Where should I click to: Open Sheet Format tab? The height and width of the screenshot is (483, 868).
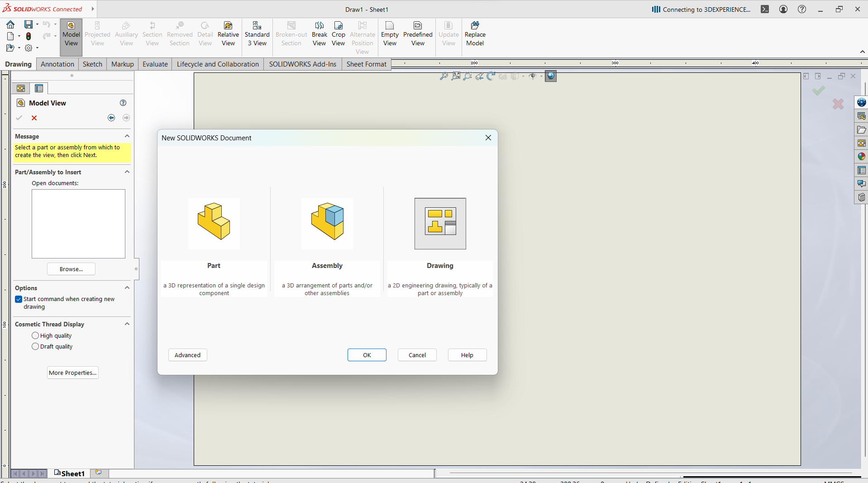point(367,64)
